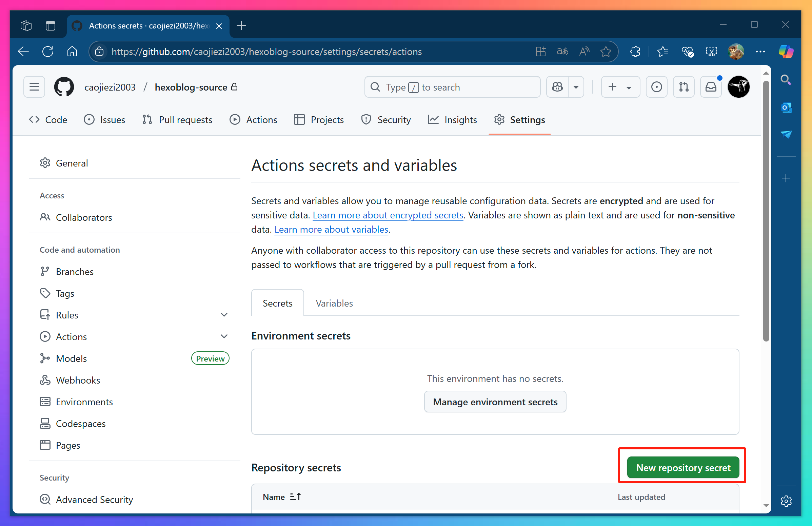Click the GitHub Octocat logo
The width and height of the screenshot is (812, 526).
tap(64, 87)
